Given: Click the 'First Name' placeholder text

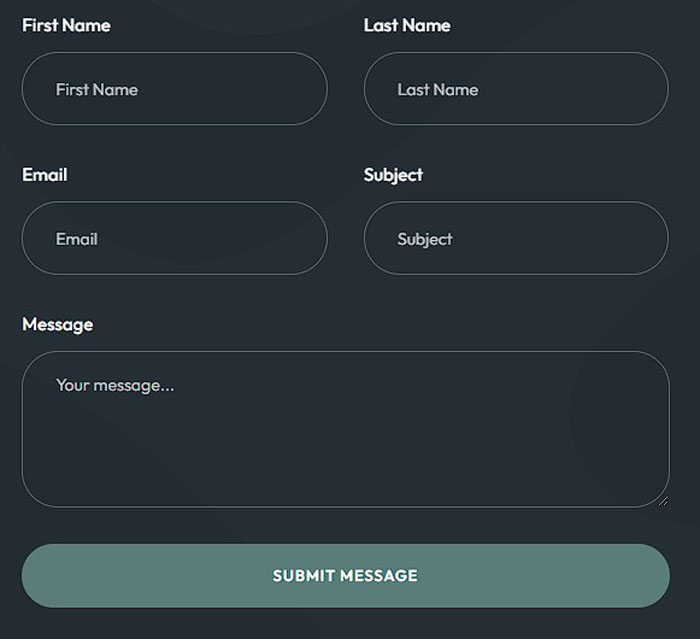Looking at the screenshot, I should [x=97, y=89].
